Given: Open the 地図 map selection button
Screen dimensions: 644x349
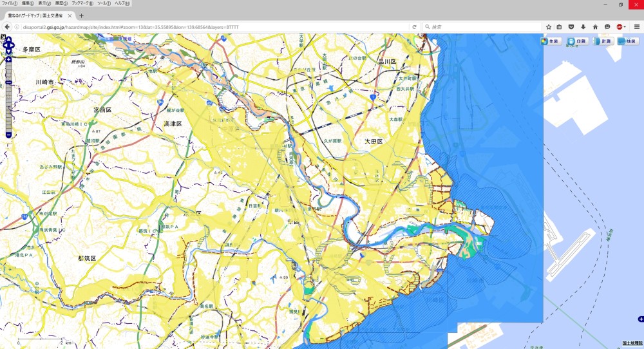Looking at the screenshot, I should [x=629, y=41].
